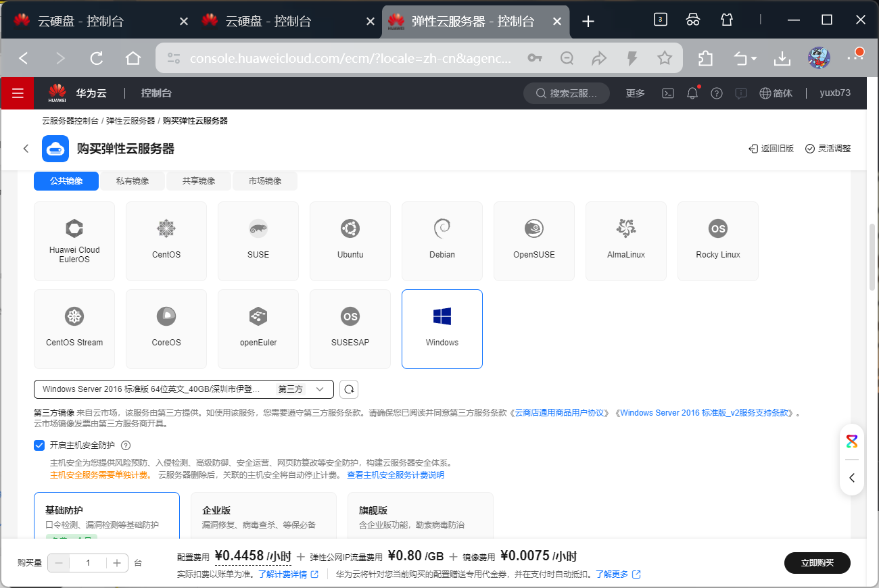Select the Rocky Linux image card
879x588 pixels.
(718, 241)
